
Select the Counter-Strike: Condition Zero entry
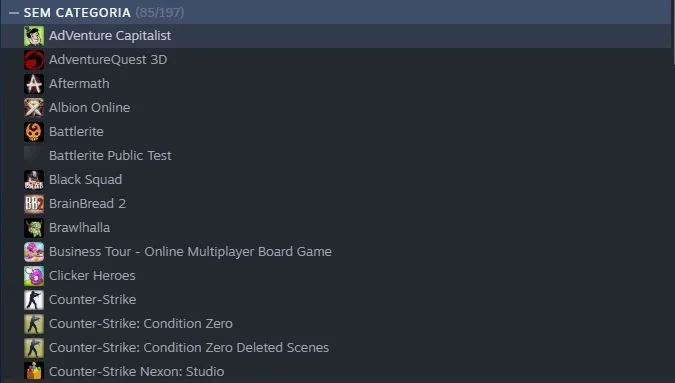336,324
